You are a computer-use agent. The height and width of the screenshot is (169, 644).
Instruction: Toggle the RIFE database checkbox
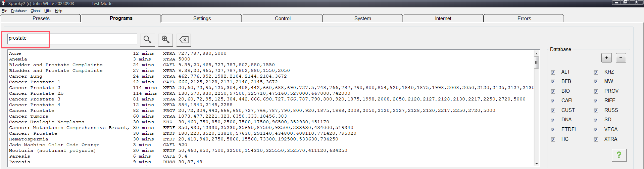tap(596, 101)
